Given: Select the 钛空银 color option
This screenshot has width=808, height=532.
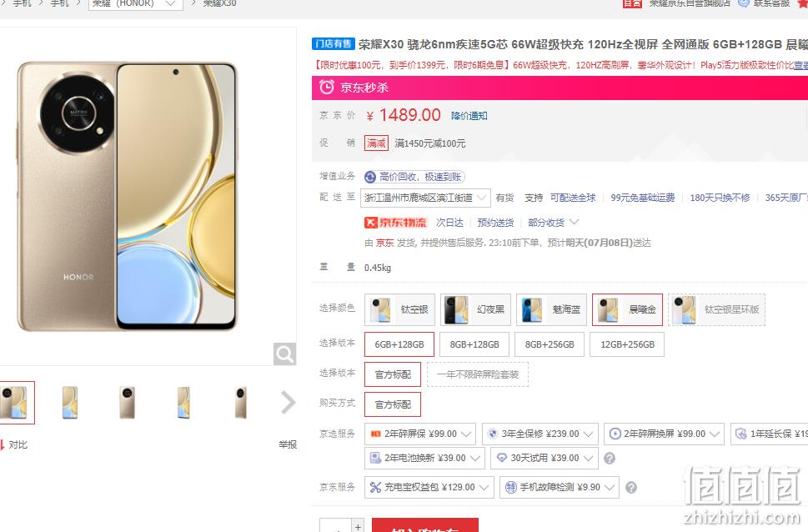Looking at the screenshot, I should (400, 310).
